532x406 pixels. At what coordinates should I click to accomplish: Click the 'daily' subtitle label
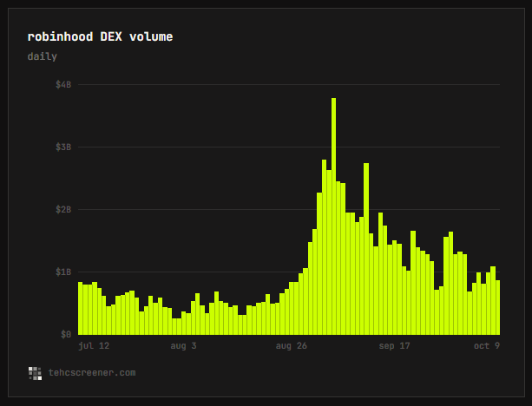[x=42, y=56]
